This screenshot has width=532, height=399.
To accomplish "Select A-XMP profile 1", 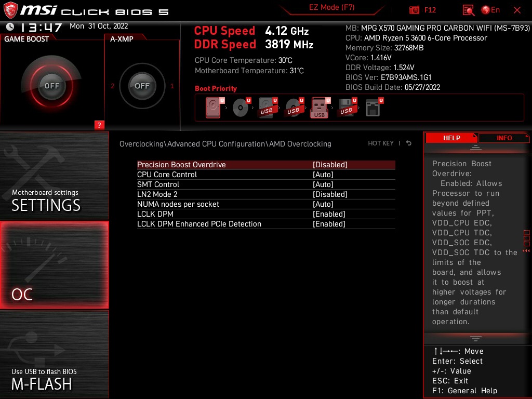I will tap(172, 86).
